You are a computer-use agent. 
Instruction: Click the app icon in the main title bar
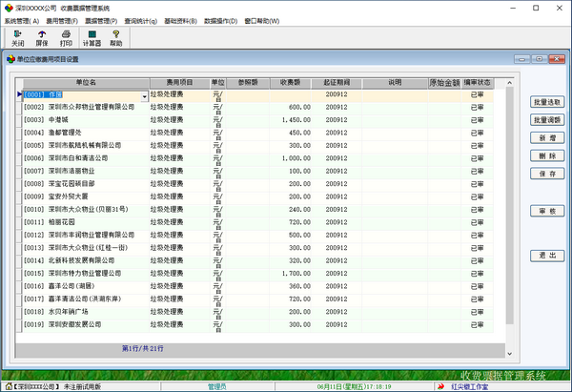7,7
